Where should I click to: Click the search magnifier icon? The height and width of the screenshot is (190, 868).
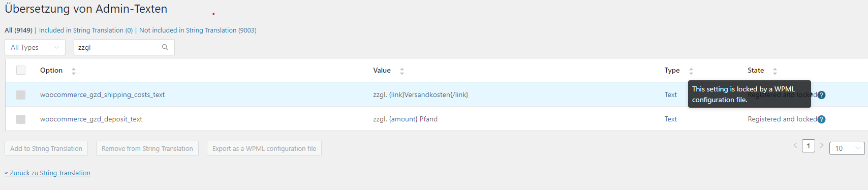(165, 47)
